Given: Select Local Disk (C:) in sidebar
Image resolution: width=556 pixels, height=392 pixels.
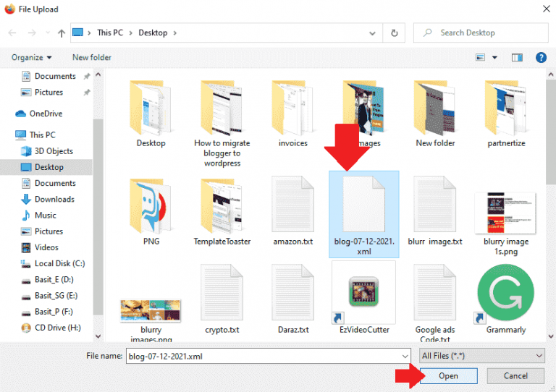Looking at the screenshot, I should click(59, 263).
